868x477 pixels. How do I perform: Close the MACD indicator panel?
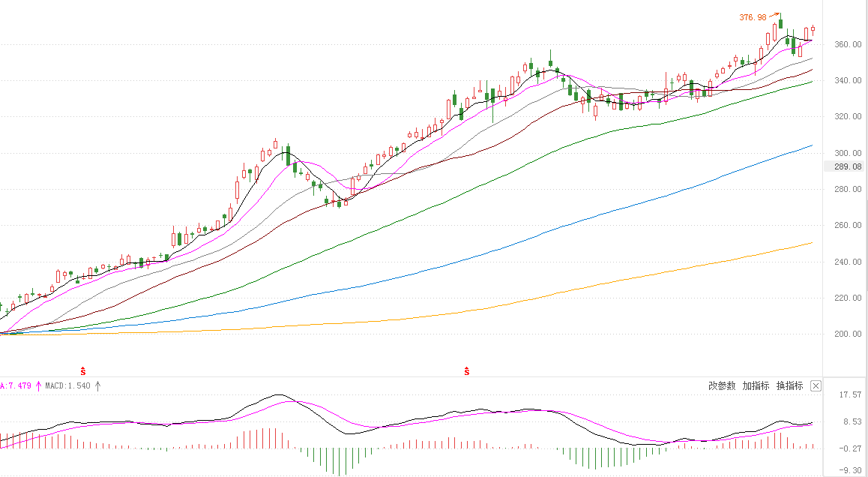tap(816, 386)
